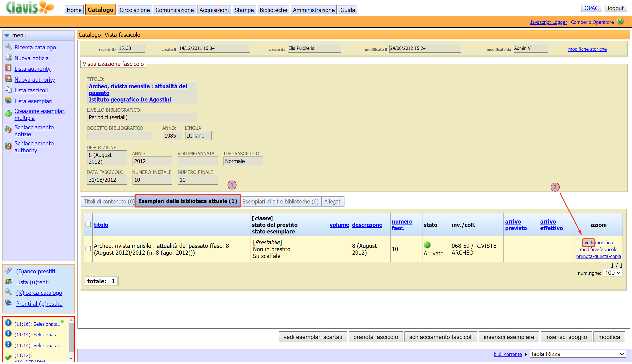Open the Circolazione menu
This screenshot has height=364, width=632.
(134, 10)
